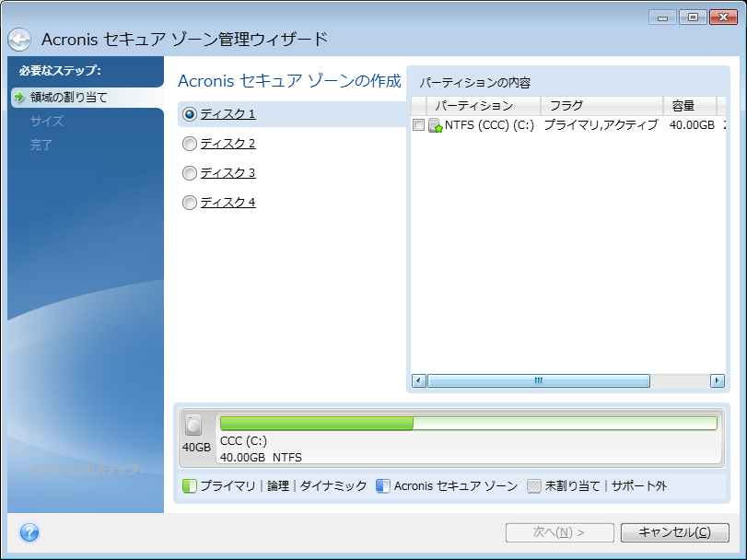747x560 pixels.
Task: Open the ディスク 1 link
Action: point(228,114)
